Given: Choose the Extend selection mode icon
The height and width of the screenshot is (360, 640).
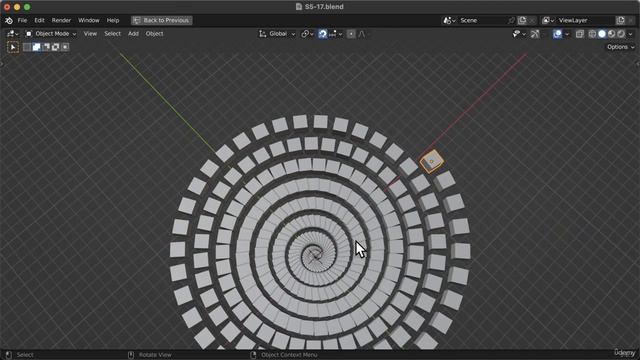Looking at the screenshot, I should (36, 47).
